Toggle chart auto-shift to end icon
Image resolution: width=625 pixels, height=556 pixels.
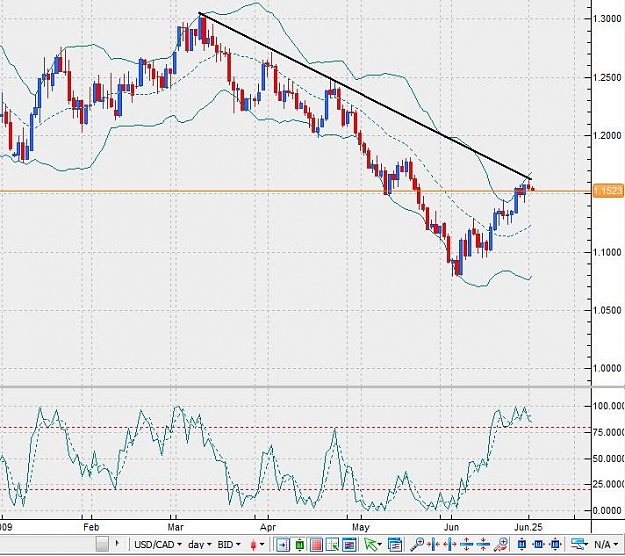(283, 544)
